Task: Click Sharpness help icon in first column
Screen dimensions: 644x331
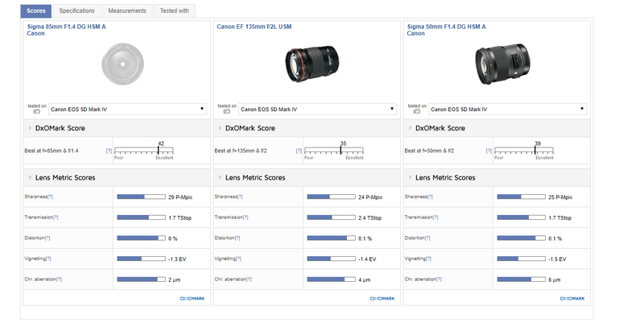Action: pyautogui.click(x=50, y=197)
